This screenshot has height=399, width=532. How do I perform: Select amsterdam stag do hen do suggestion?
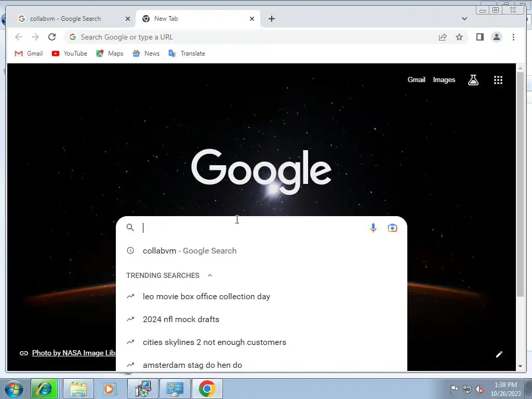261,365
